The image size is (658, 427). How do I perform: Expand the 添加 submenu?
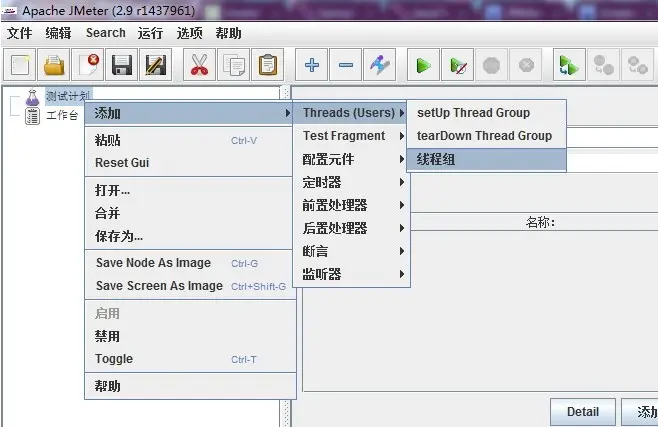pos(188,113)
